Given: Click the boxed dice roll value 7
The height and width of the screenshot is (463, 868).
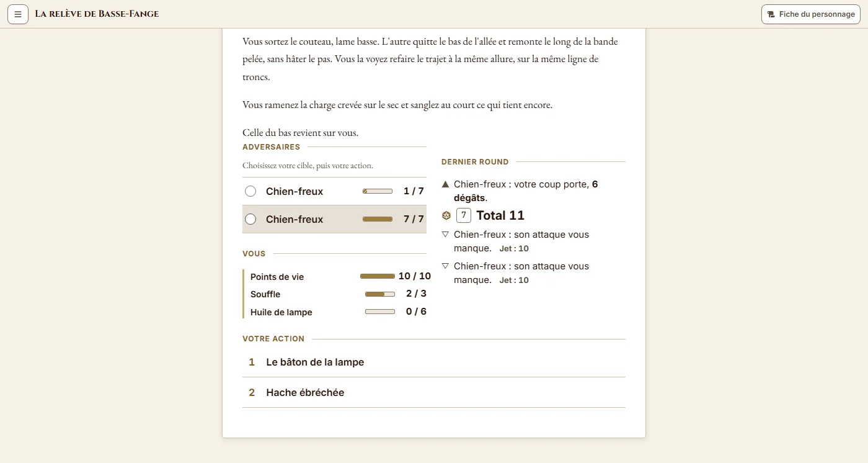Looking at the screenshot, I should [464, 215].
